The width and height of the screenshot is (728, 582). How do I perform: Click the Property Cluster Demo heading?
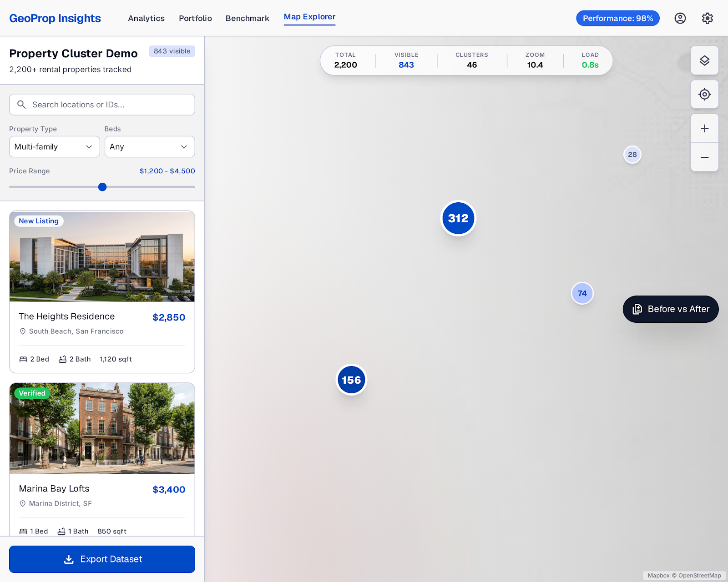pyautogui.click(x=73, y=54)
